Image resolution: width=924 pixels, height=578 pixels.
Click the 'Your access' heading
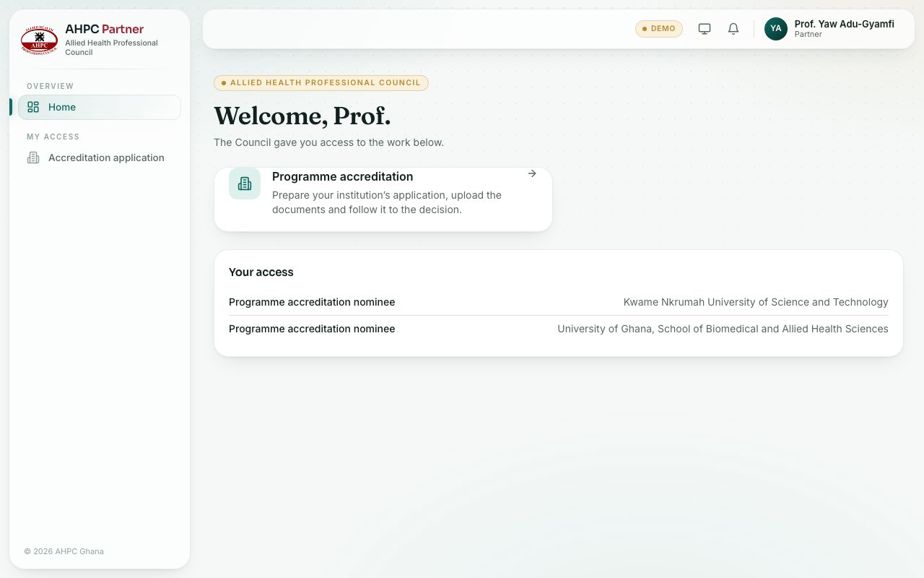click(x=261, y=272)
